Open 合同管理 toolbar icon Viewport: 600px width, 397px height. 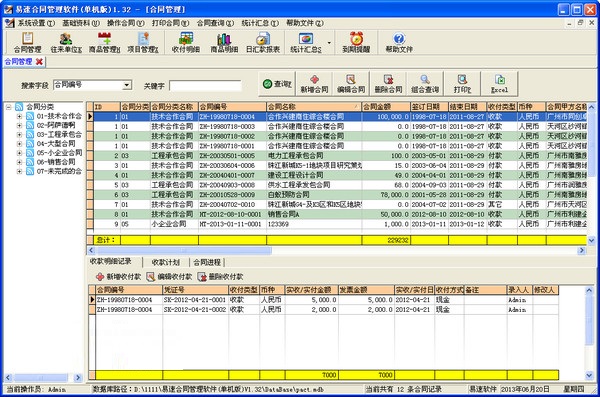pos(27,42)
